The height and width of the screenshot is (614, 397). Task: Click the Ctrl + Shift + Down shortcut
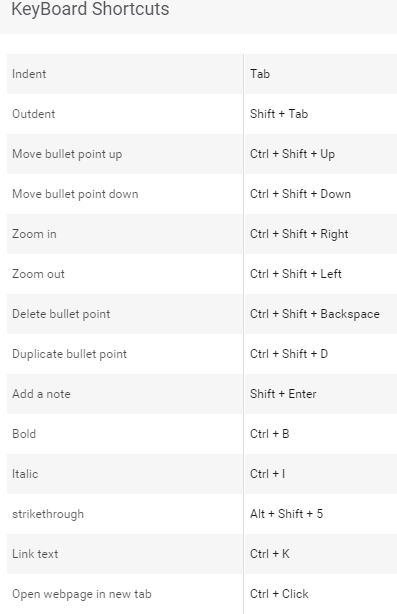click(300, 194)
